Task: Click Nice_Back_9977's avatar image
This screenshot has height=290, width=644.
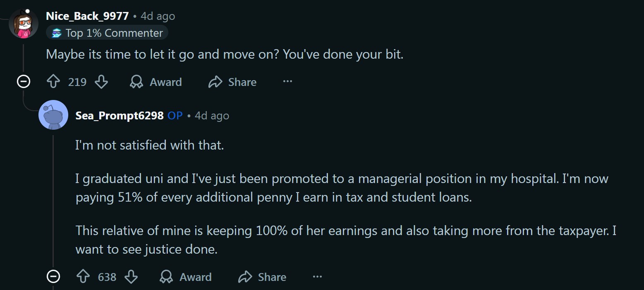Action: [24, 23]
